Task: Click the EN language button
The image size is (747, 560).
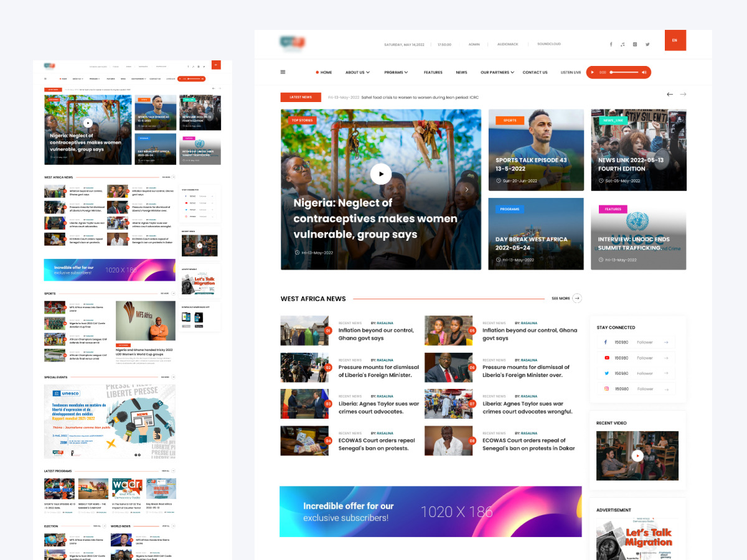Action: 675,40
